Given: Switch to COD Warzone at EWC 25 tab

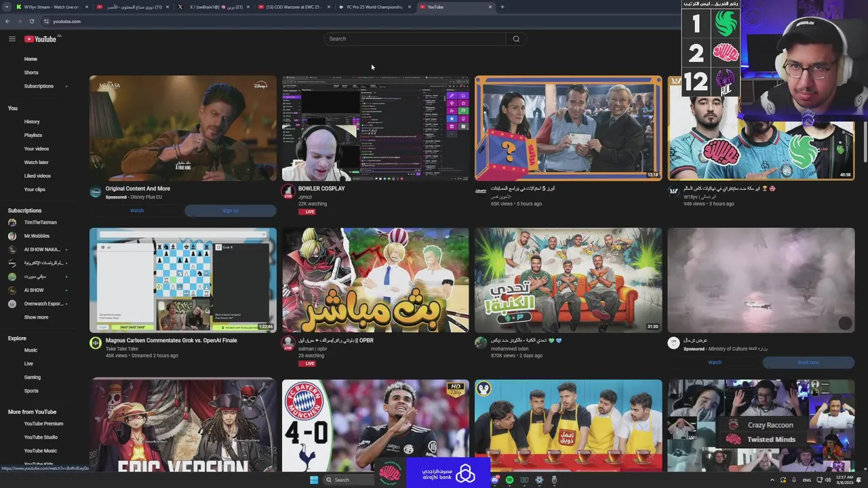Looking at the screenshot, I should coord(295,7).
